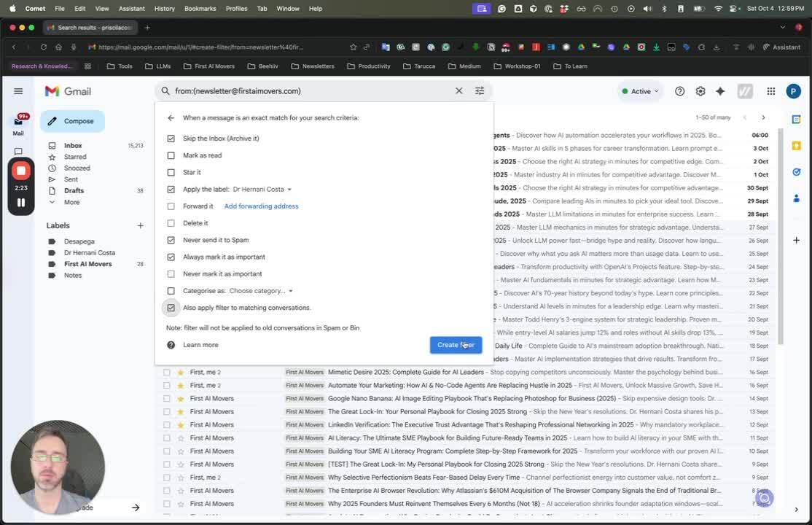The width and height of the screenshot is (812, 525).
Task: Check Categorise as checkbox
Action: click(171, 291)
